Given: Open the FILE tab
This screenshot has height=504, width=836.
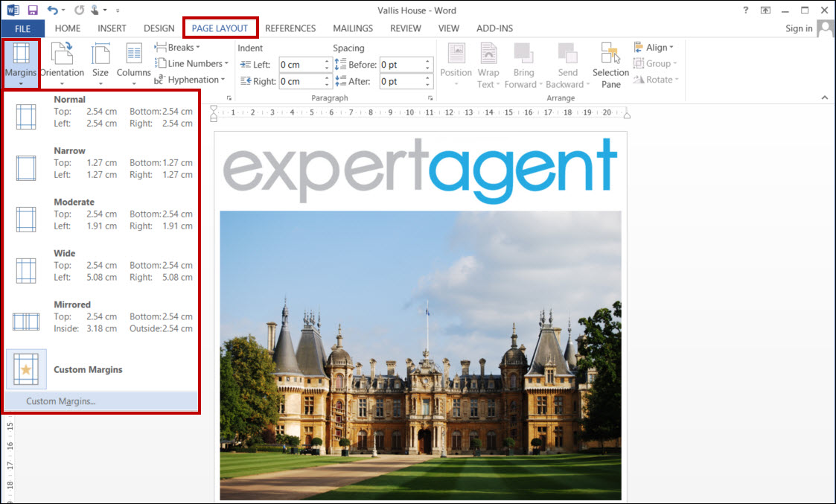Looking at the screenshot, I should click(22, 28).
